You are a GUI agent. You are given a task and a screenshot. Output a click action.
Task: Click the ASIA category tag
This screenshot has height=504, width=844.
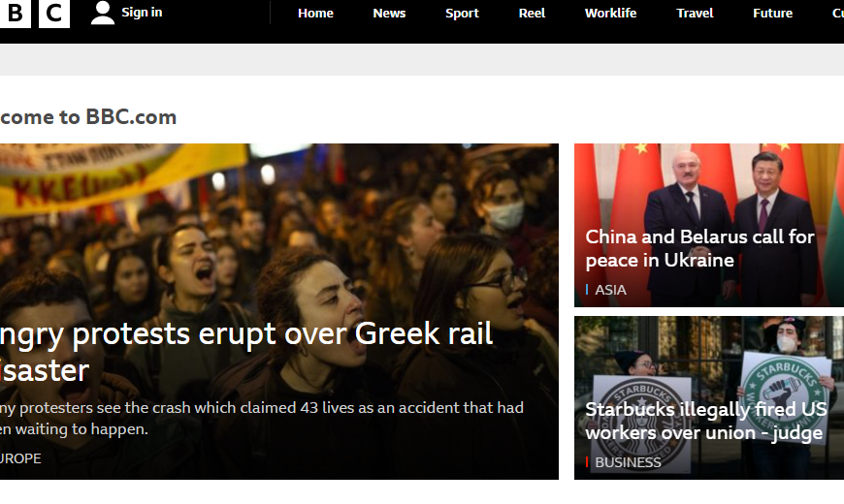tap(610, 290)
